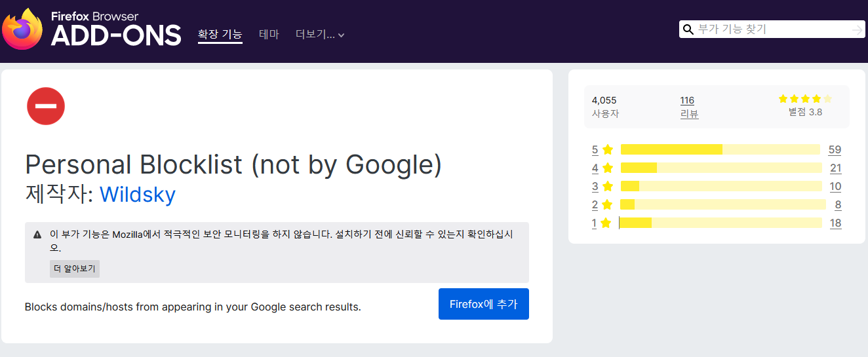The width and height of the screenshot is (868, 357).
Task: Select the 확장 기능 tab
Action: 220,34
